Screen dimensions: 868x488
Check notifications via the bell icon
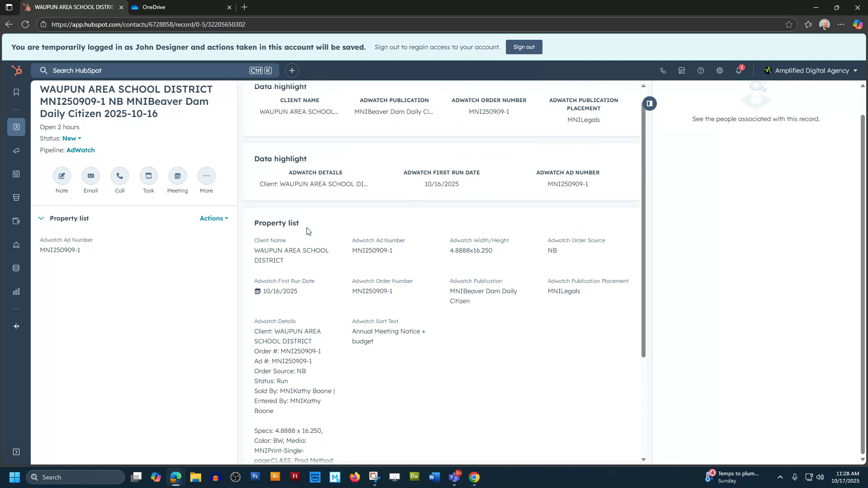click(739, 70)
